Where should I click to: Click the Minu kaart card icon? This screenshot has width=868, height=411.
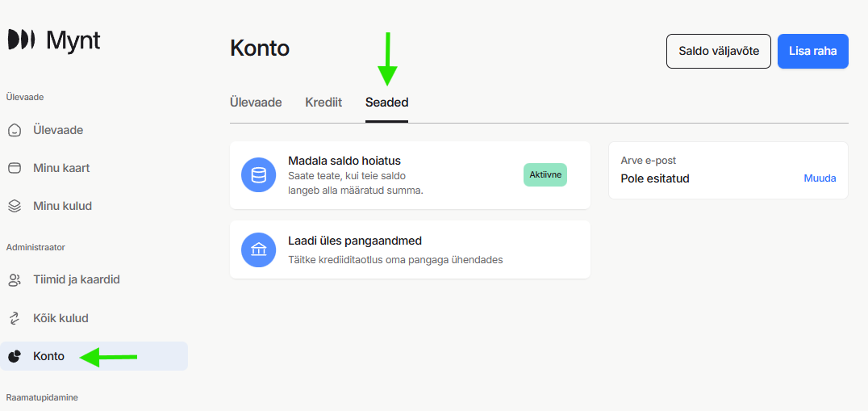[x=15, y=168]
